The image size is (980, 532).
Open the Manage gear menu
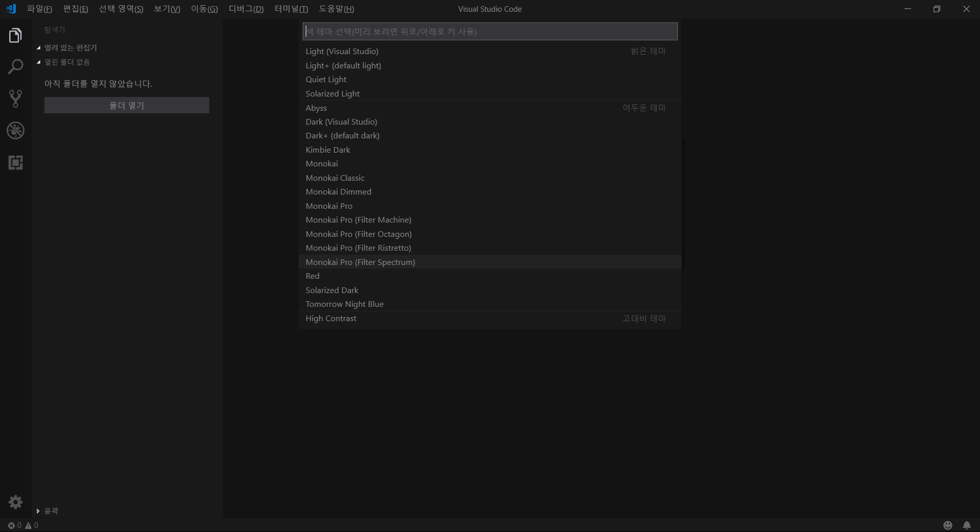coord(15,502)
